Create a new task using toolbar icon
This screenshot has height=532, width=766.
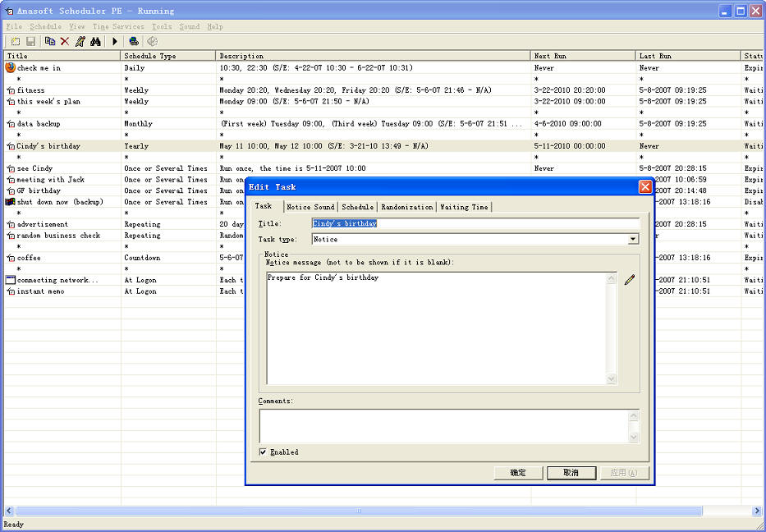(15, 41)
